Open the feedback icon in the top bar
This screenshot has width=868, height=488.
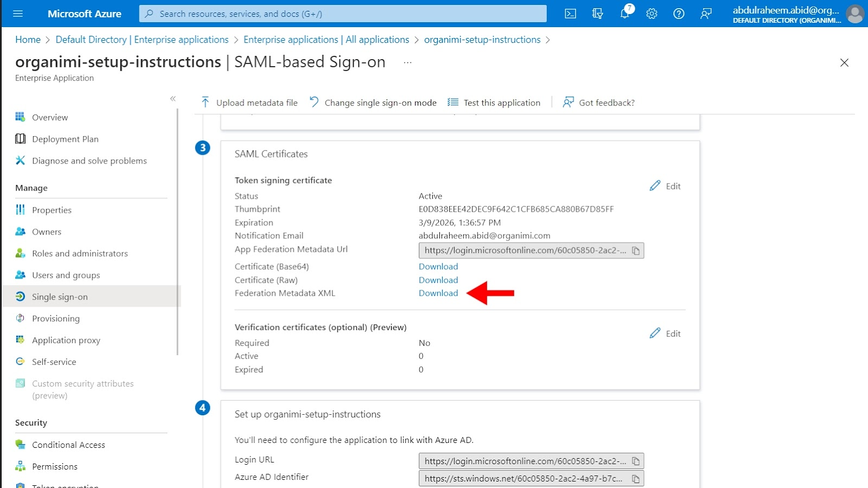(706, 14)
